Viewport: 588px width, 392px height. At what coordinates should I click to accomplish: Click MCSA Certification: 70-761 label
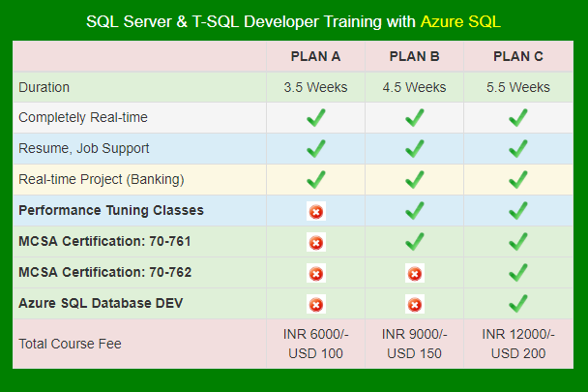pos(104,241)
